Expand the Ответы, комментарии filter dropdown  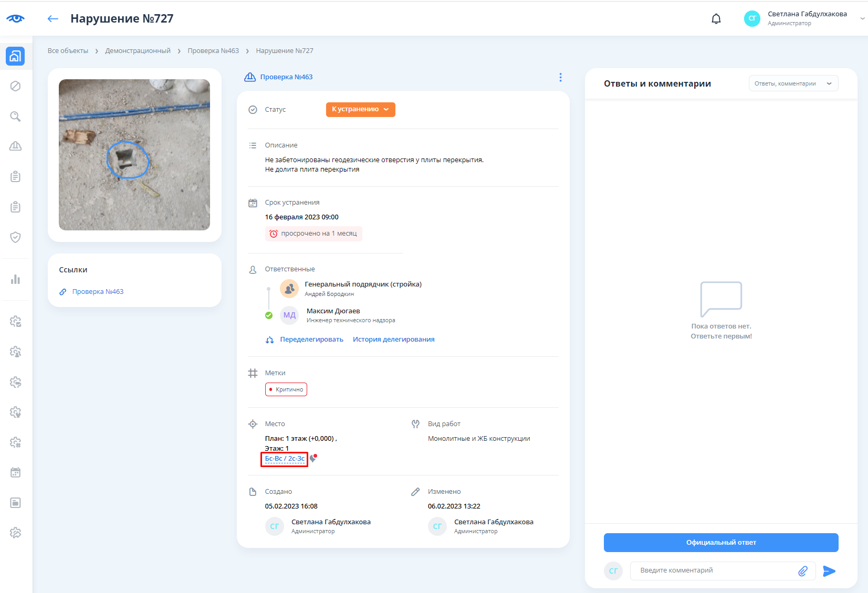point(793,83)
